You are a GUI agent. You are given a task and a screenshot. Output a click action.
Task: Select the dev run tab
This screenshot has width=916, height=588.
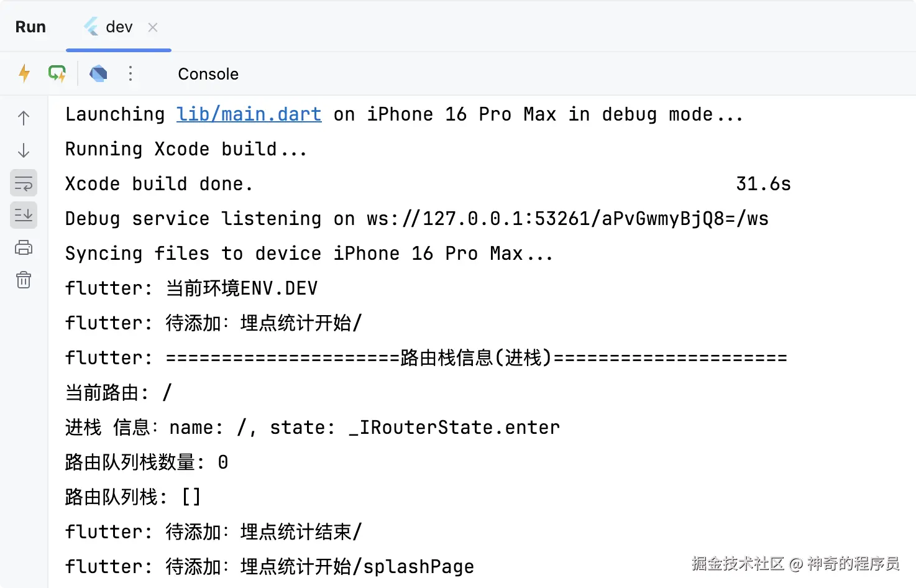pos(117,26)
